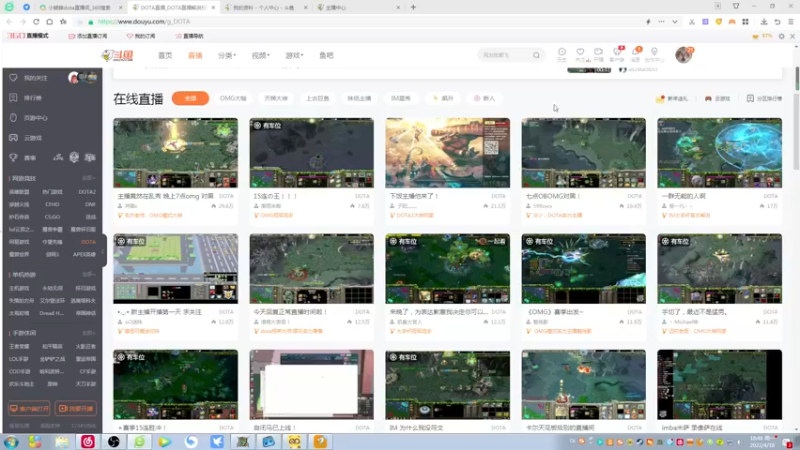Open the 鱼吧 nav item
Screen dimensions: 800x450
326,55
